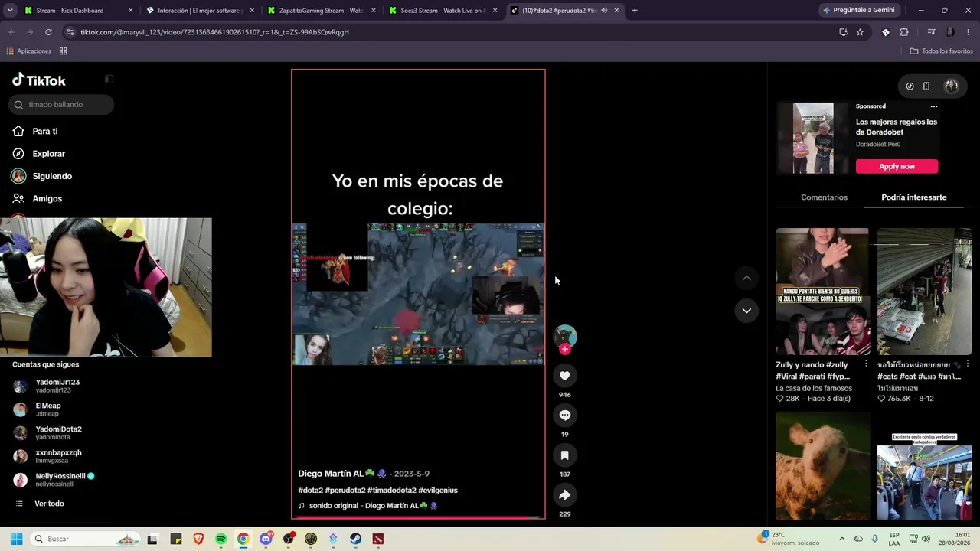Viewport: 980px width, 551px height.
Task: Open Chrome media controls icon
Action: (931, 32)
